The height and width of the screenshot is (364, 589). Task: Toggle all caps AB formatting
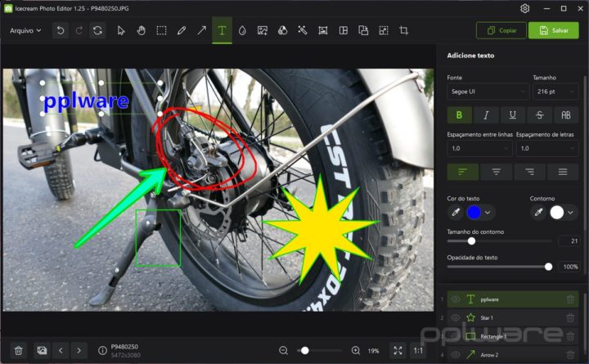[566, 115]
